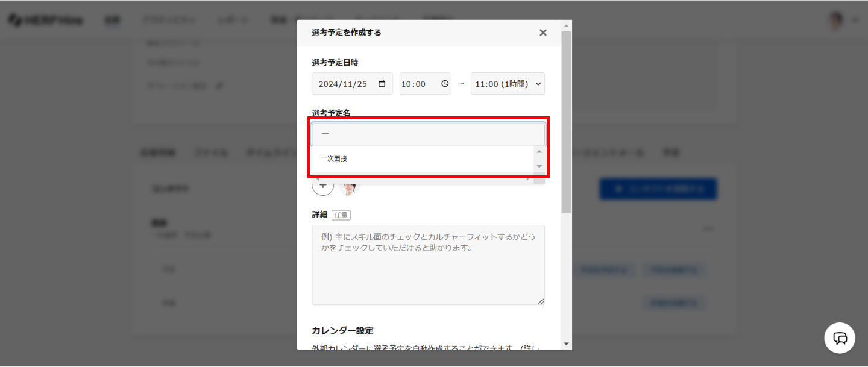This screenshot has width=868, height=367.
Task: Open the user profile avatar menu
Action: click(835, 20)
